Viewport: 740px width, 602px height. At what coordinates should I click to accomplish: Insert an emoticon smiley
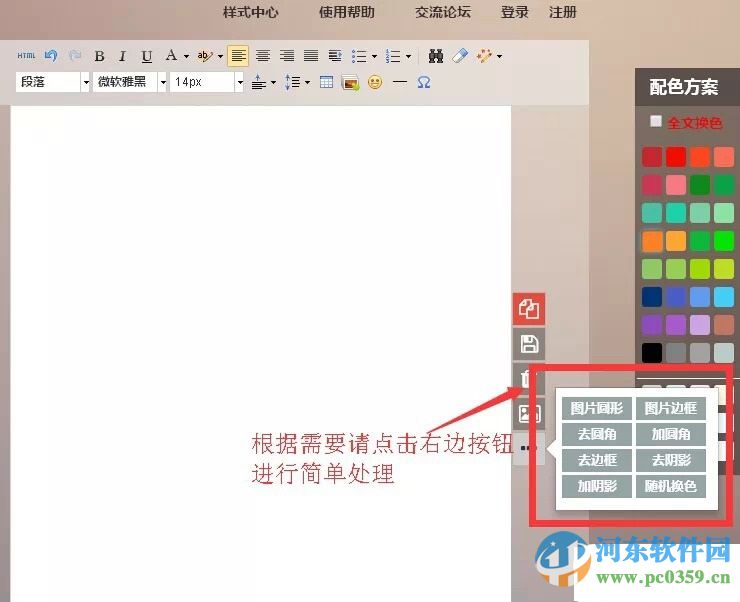click(x=375, y=83)
